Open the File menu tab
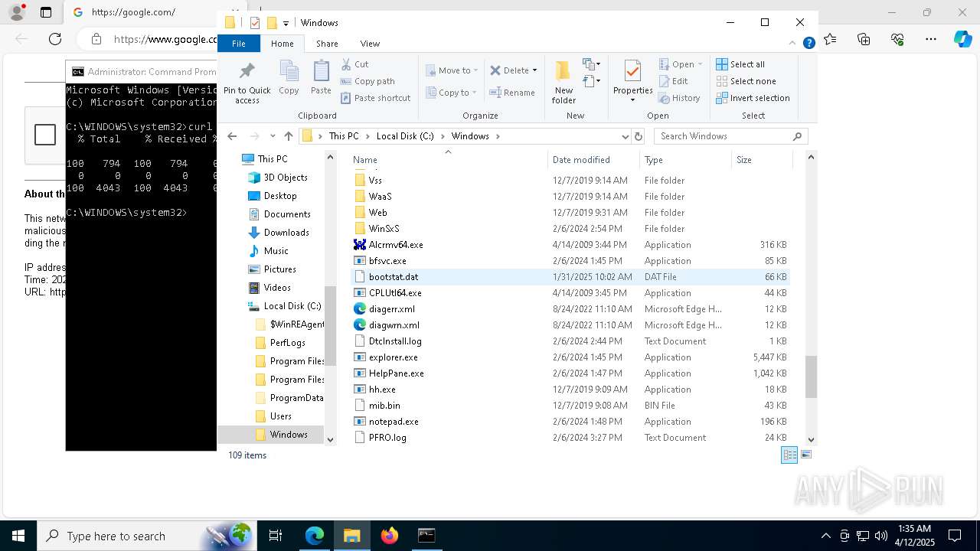The height and width of the screenshot is (551, 980). coord(239,44)
